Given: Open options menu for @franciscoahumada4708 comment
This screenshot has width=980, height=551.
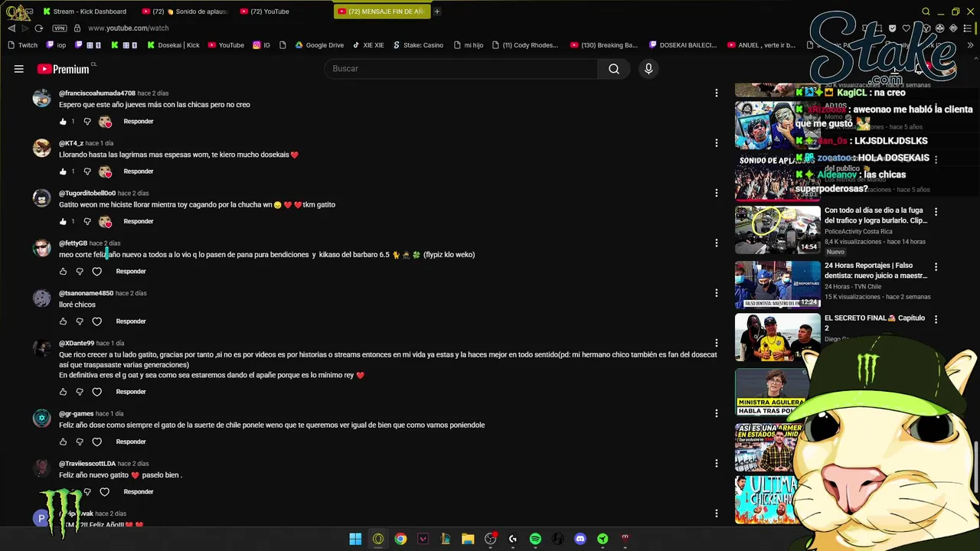Looking at the screenshot, I should (x=717, y=93).
